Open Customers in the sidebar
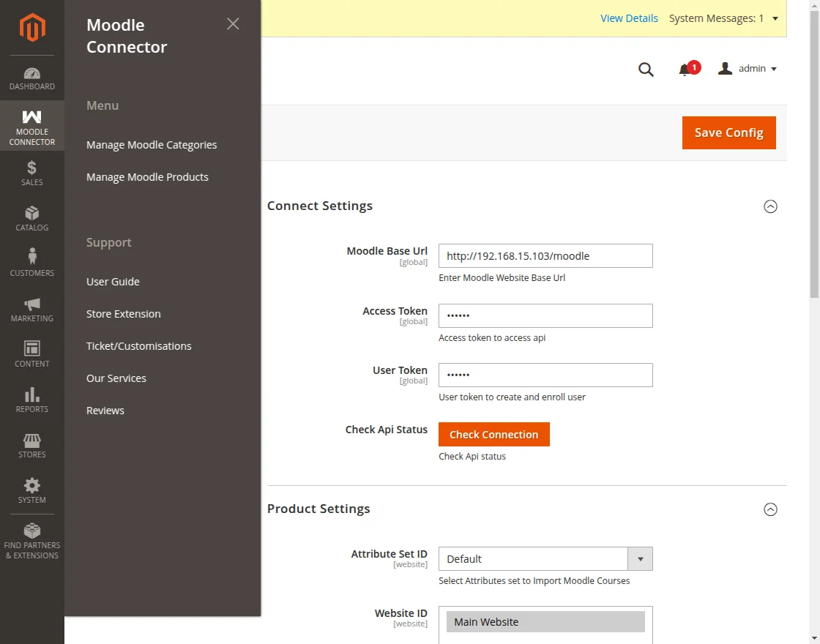This screenshot has height=644, width=820. coord(32,263)
